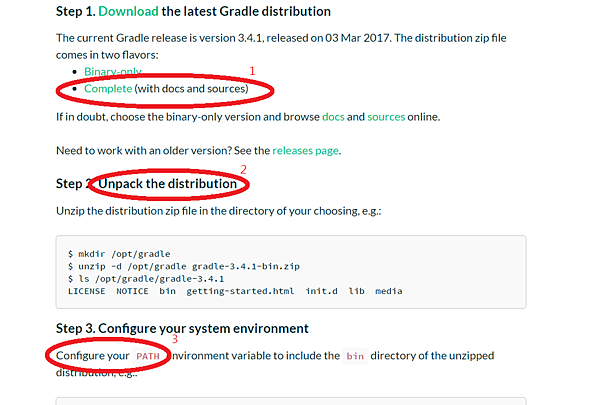Click the 'bin' inline code word in Step 3

pos(355,356)
